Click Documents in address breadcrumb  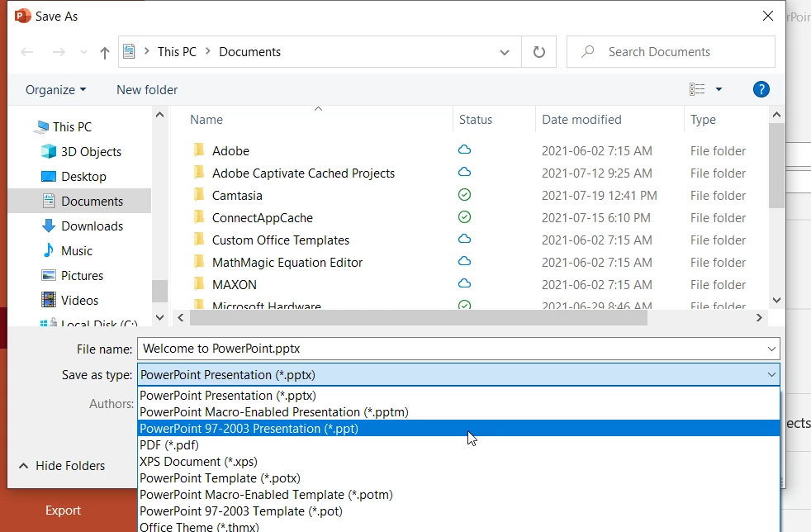[249, 52]
